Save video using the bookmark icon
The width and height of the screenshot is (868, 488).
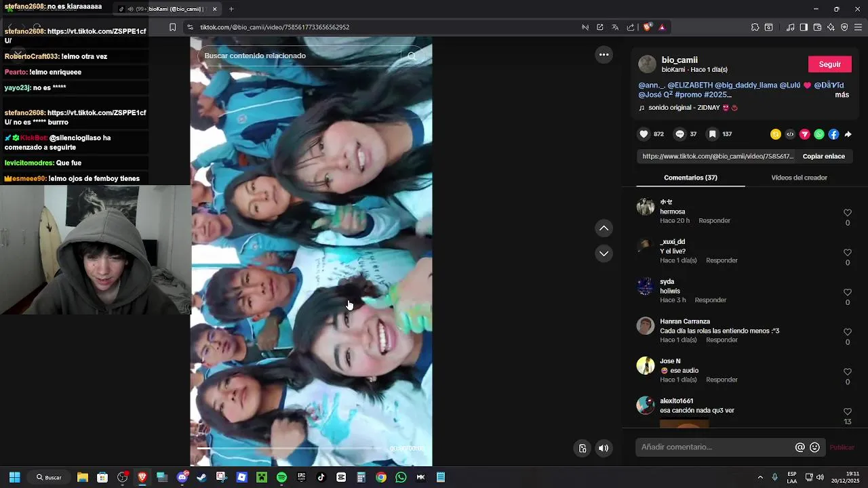click(713, 134)
